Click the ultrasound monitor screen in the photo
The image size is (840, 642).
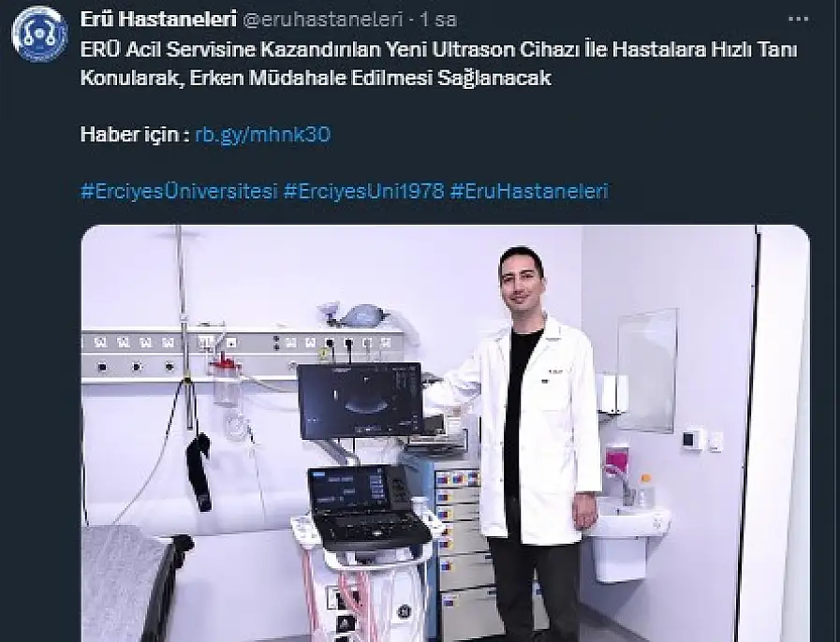(x=360, y=401)
